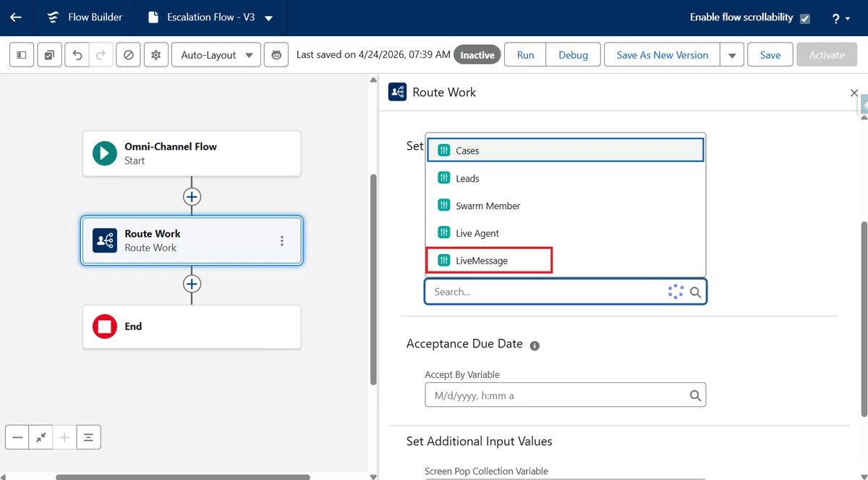Viewport: 868px width, 480px height.
Task: Click the select elements toolbar icon
Action: [49, 55]
